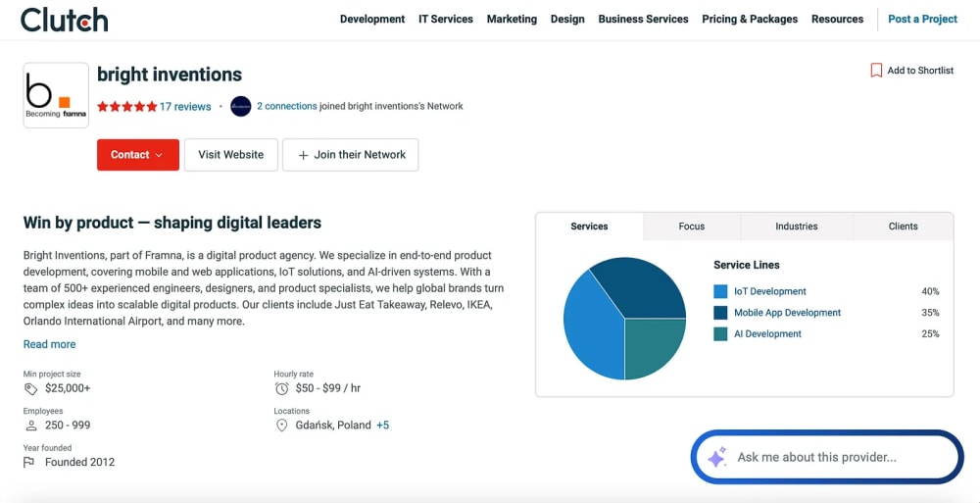Open Pricing & Packages menu
Image resolution: width=980 pixels, height=503 pixels.
pos(750,20)
